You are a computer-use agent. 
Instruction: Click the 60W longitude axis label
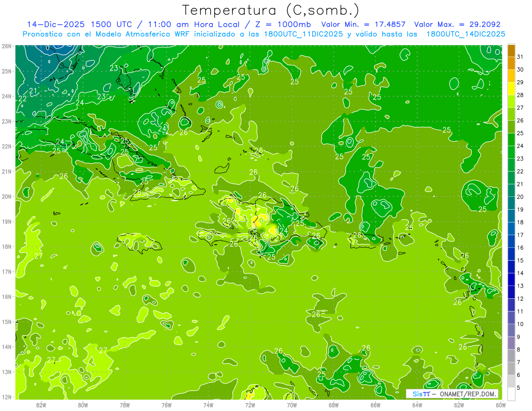click(x=501, y=405)
